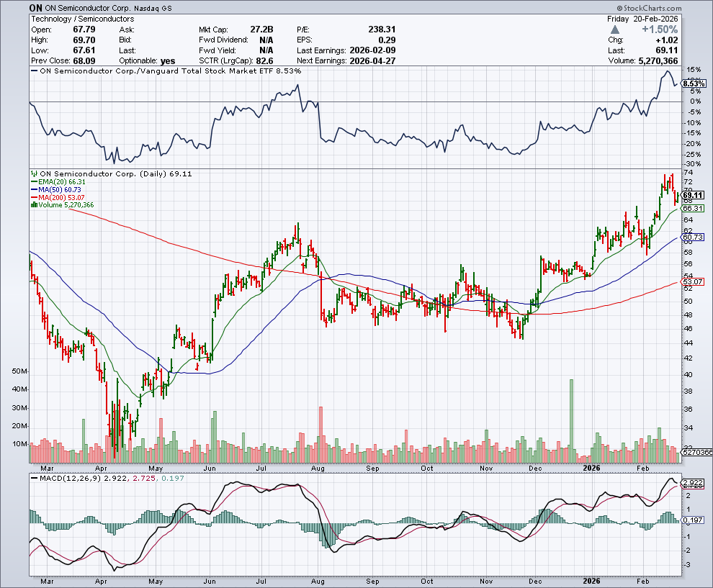Click the Friday 20-Feb-2026 date

(x=642, y=19)
